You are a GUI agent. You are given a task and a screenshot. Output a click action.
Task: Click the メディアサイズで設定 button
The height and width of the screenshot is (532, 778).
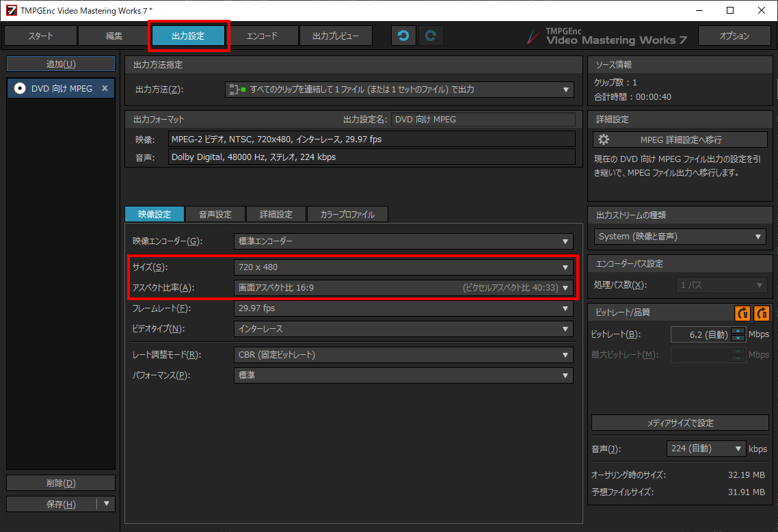click(x=680, y=423)
